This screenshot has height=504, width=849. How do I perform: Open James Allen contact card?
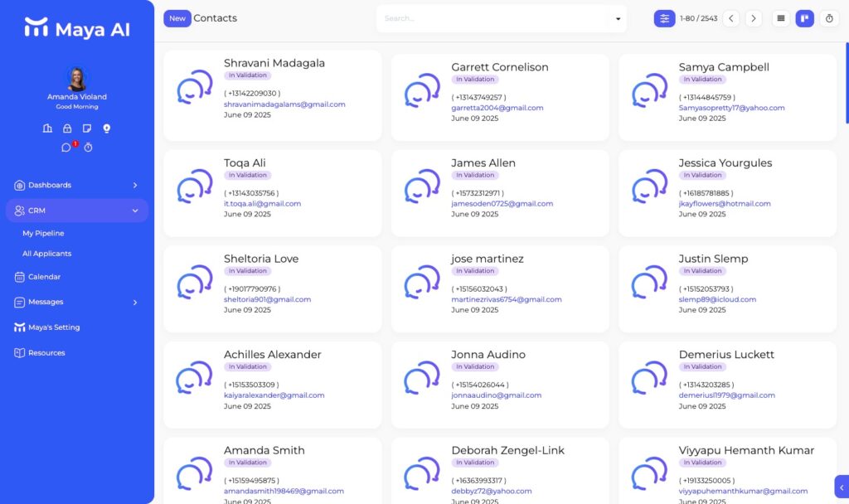pos(500,193)
